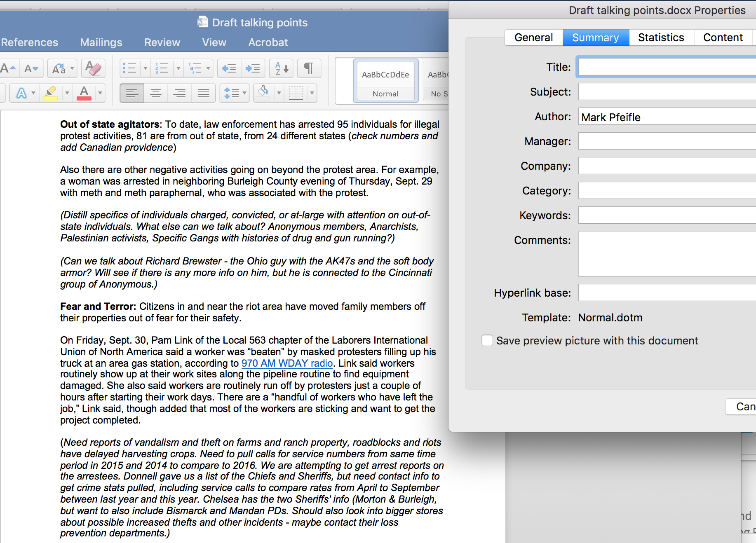Open the font color dropdown arrow
This screenshot has height=543, width=756.
[x=100, y=93]
